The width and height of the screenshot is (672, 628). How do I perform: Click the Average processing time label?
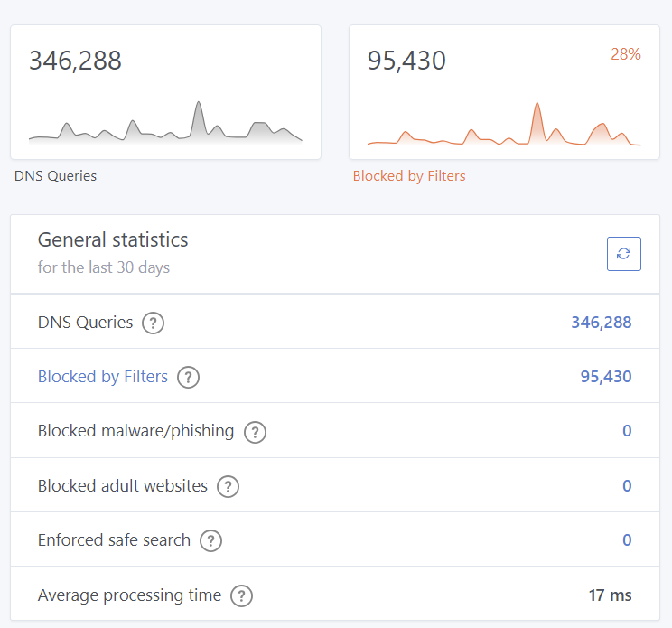click(x=129, y=595)
